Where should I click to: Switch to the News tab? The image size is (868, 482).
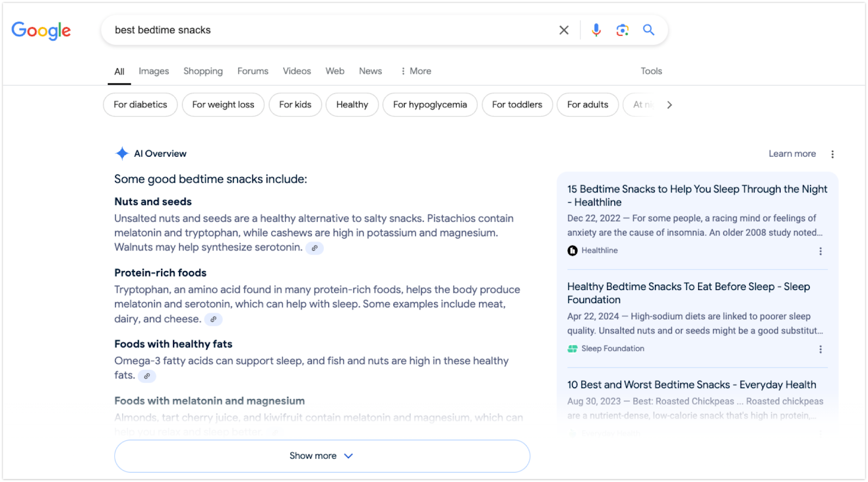[x=371, y=71]
